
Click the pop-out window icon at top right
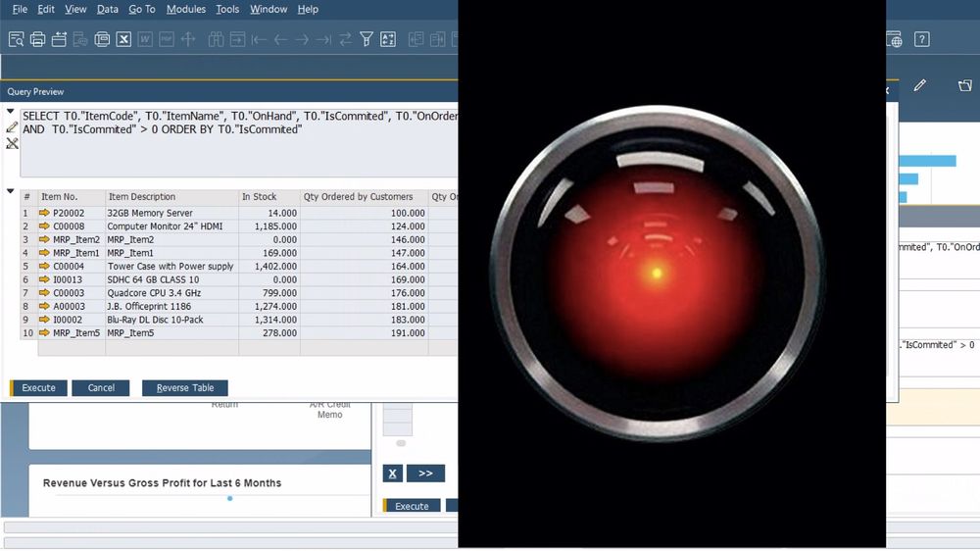click(965, 85)
